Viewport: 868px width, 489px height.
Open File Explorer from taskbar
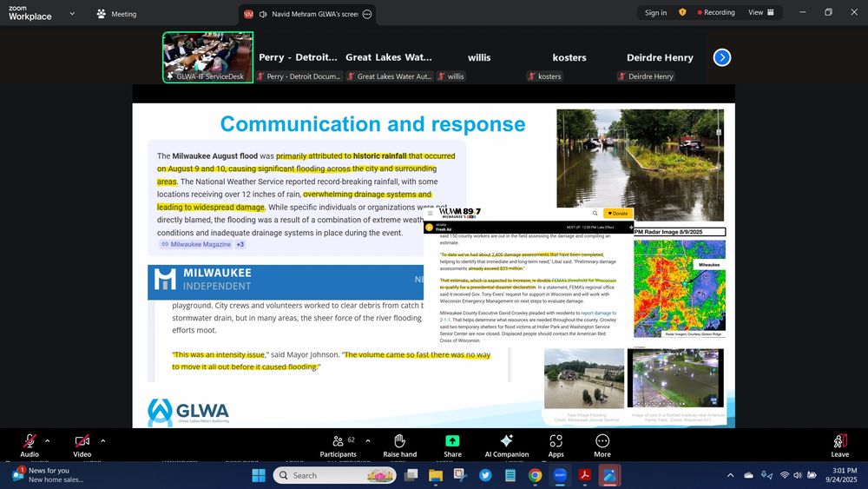(436, 475)
